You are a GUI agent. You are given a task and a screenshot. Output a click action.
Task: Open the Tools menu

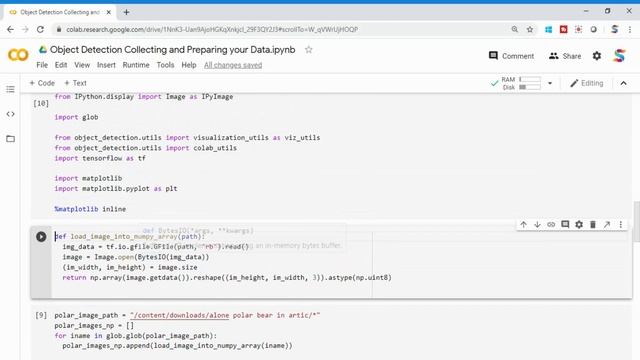tap(165, 65)
